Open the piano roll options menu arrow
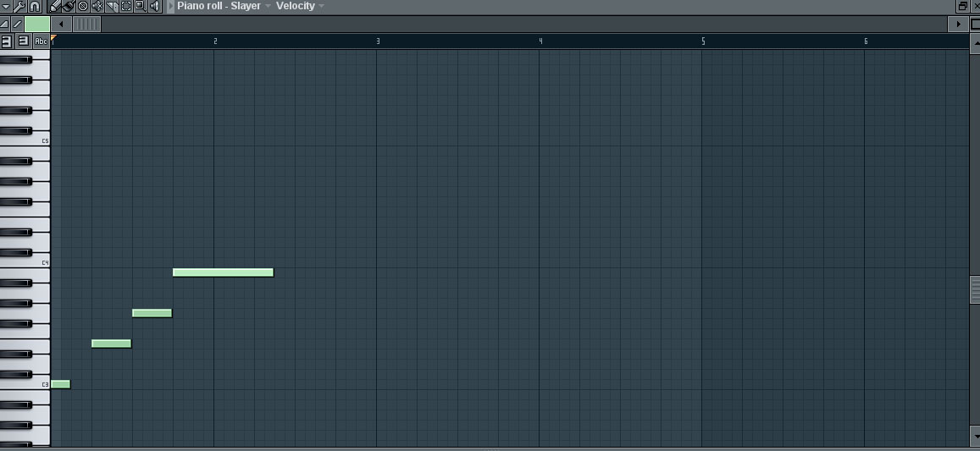The image size is (980, 451). [x=6, y=6]
